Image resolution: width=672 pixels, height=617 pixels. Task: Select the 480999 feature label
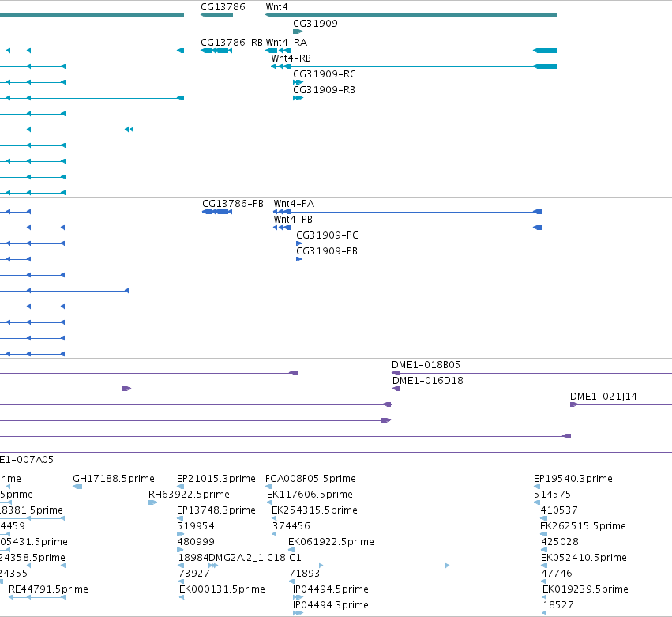click(x=196, y=542)
